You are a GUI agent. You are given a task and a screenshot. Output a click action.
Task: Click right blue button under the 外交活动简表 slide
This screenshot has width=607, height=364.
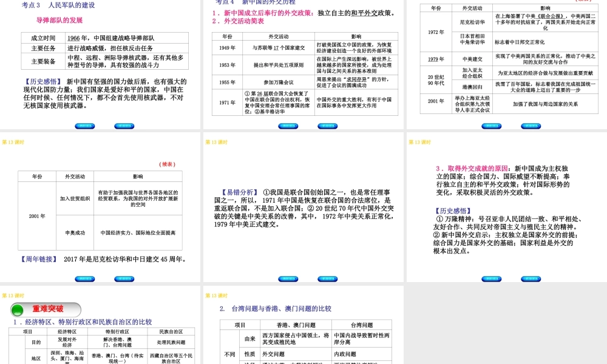328,126
